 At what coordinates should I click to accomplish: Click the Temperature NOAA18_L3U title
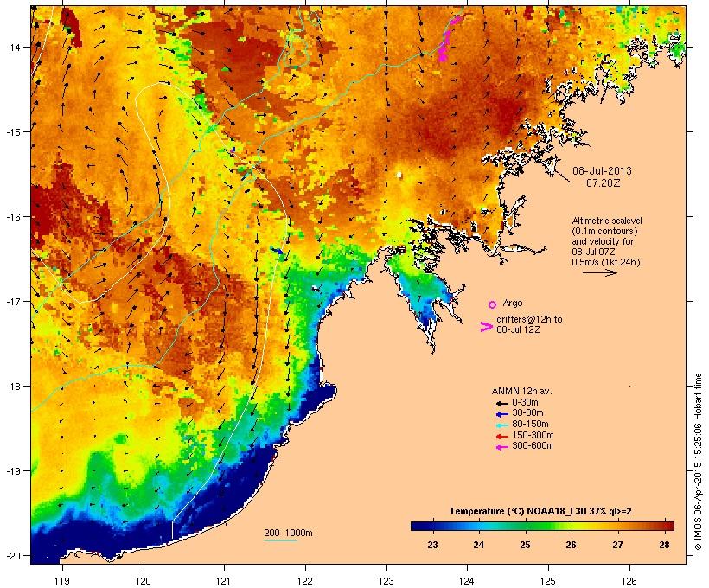[x=540, y=512]
